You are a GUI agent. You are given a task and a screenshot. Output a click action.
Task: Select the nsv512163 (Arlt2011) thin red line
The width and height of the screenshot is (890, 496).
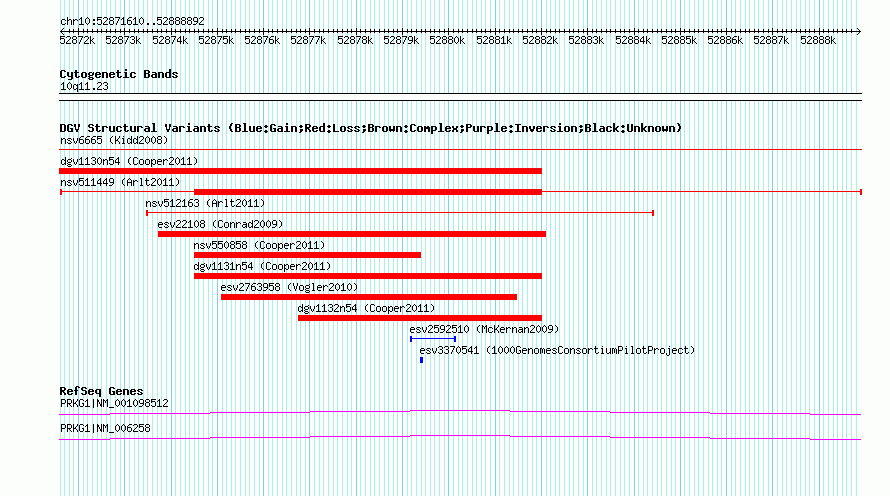(x=400, y=213)
